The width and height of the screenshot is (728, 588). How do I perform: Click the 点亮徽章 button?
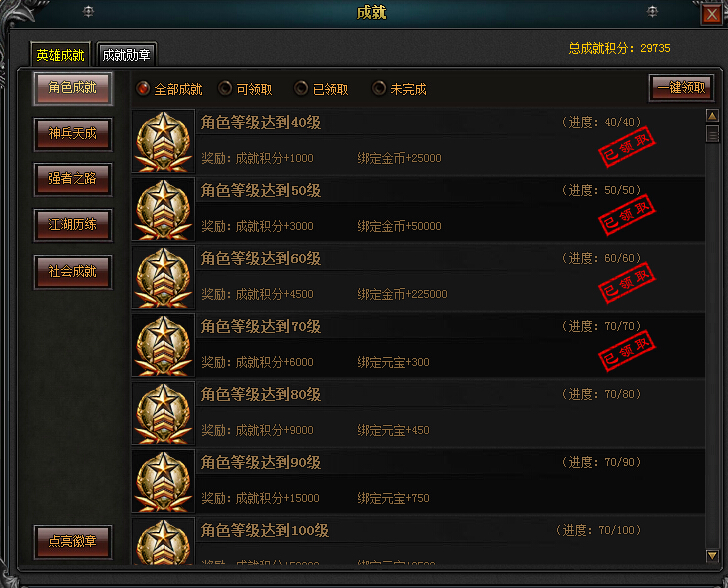point(73,542)
